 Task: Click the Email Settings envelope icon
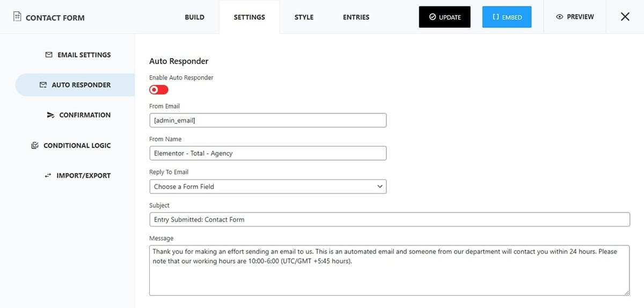[x=49, y=55]
